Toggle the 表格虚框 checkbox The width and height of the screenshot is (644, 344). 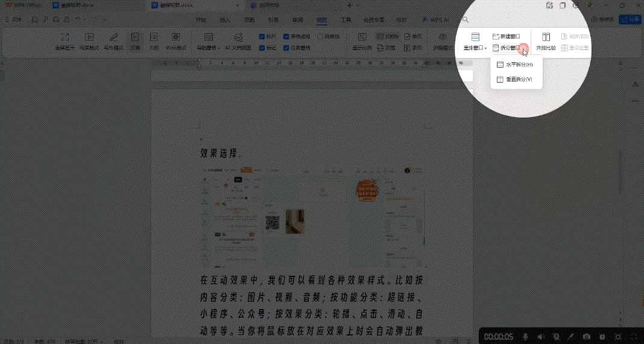point(286,36)
